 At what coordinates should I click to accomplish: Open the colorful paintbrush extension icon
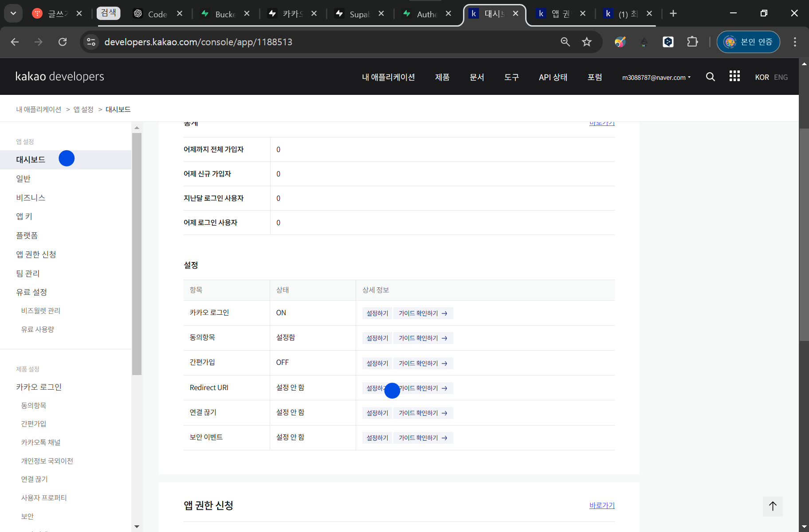[620, 42]
